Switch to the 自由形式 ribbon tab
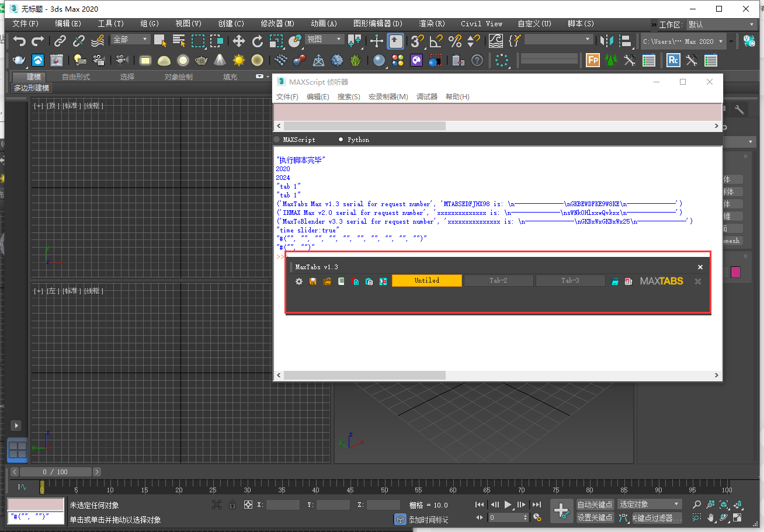This screenshot has height=532, width=764. [x=76, y=77]
